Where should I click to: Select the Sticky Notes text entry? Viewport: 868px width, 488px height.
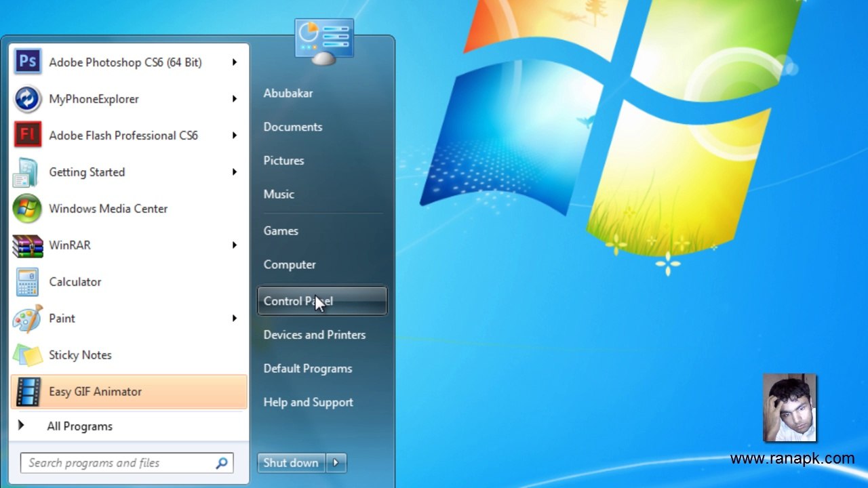pyautogui.click(x=80, y=355)
